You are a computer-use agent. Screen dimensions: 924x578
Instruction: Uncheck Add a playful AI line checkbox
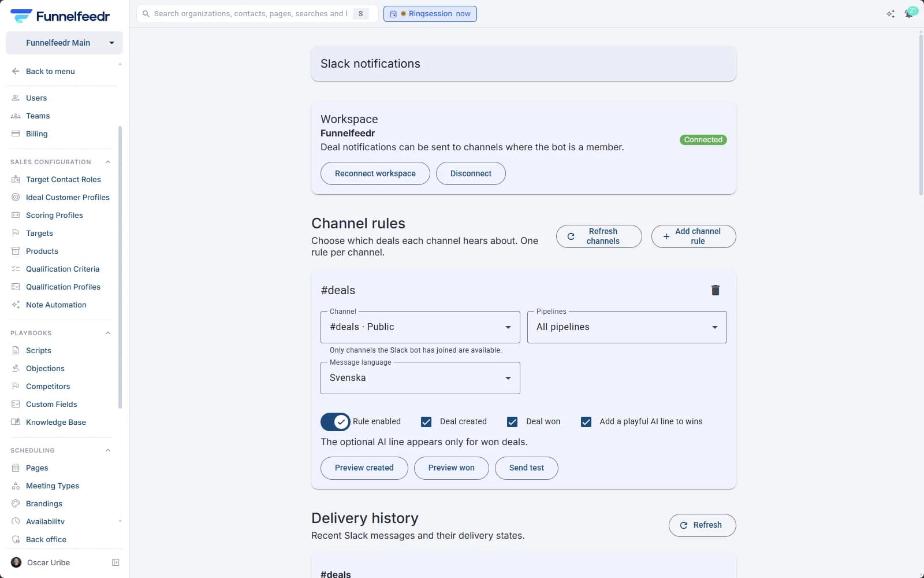pos(586,422)
